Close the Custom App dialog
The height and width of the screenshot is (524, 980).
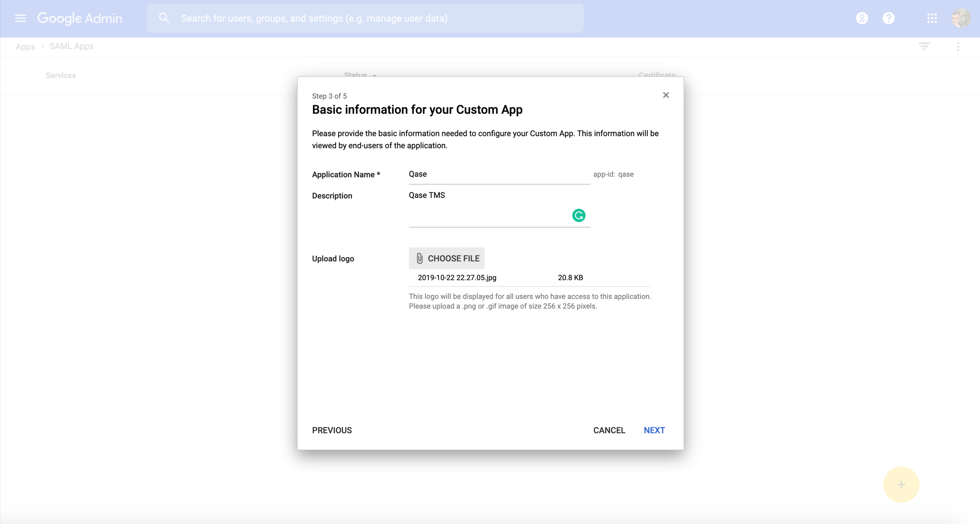tap(666, 95)
